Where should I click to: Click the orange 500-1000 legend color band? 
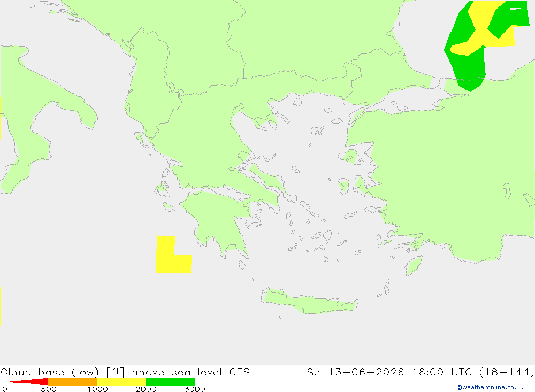(73, 381)
